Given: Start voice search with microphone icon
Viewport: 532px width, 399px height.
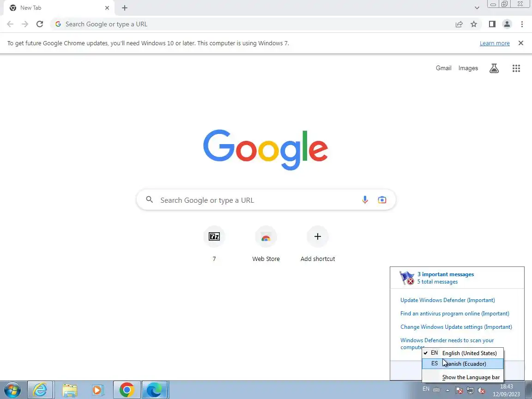Looking at the screenshot, I should coord(365,200).
